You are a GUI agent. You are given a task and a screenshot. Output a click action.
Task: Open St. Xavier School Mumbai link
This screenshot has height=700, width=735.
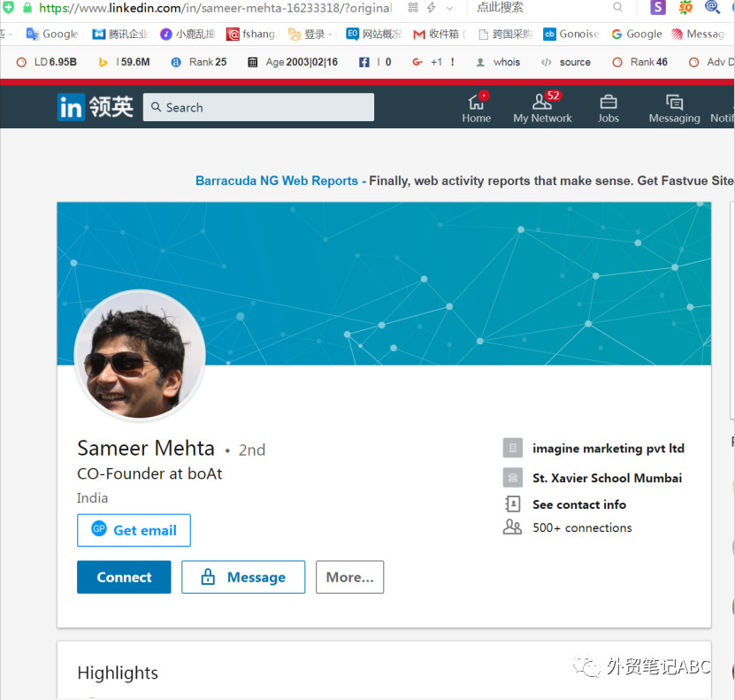click(607, 478)
